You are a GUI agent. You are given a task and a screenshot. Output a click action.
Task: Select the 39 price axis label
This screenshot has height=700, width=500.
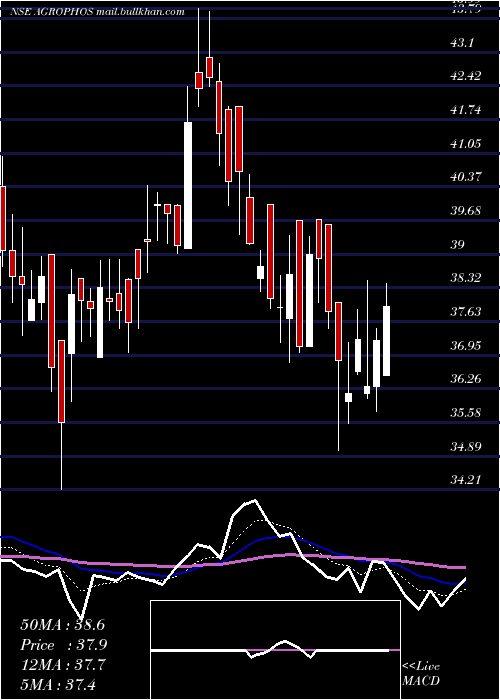point(458,245)
